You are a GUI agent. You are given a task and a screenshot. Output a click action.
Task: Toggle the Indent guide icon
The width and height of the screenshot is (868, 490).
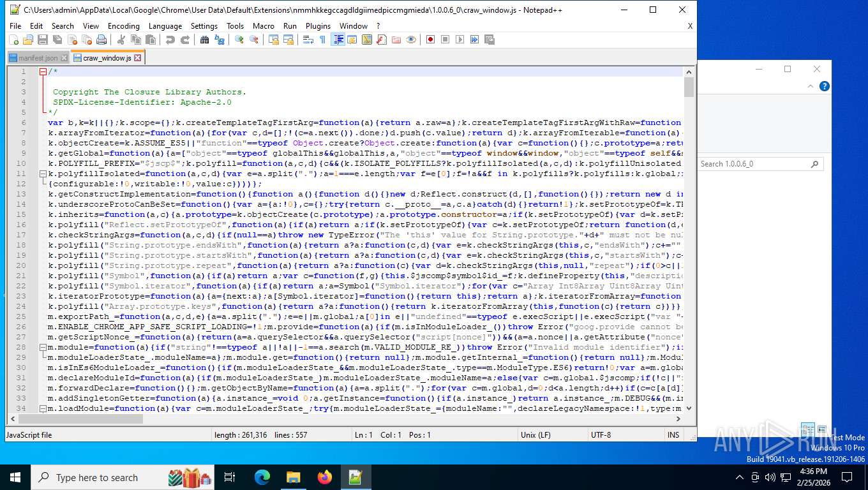[x=338, y=40]
